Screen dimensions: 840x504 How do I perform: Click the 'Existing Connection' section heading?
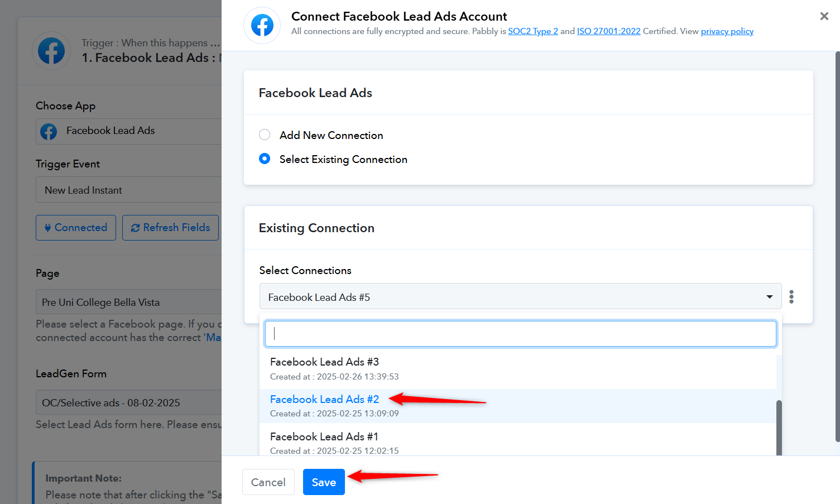point(316,228)
